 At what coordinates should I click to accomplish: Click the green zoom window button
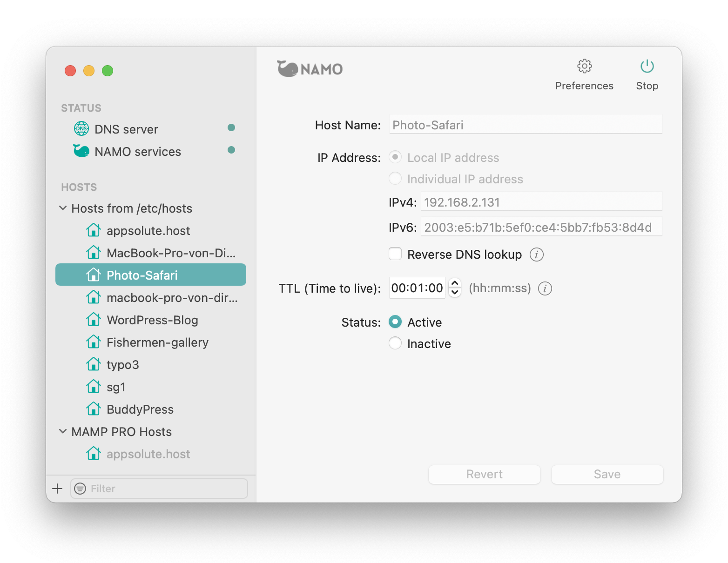(108, 71)
